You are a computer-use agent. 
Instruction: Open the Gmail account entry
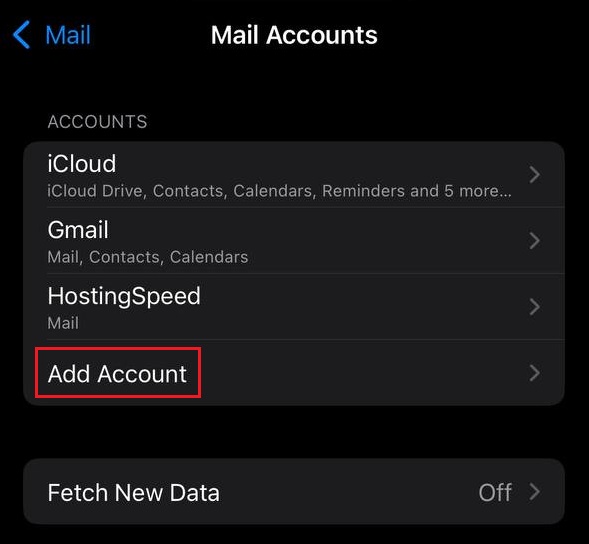pos(294,240)
